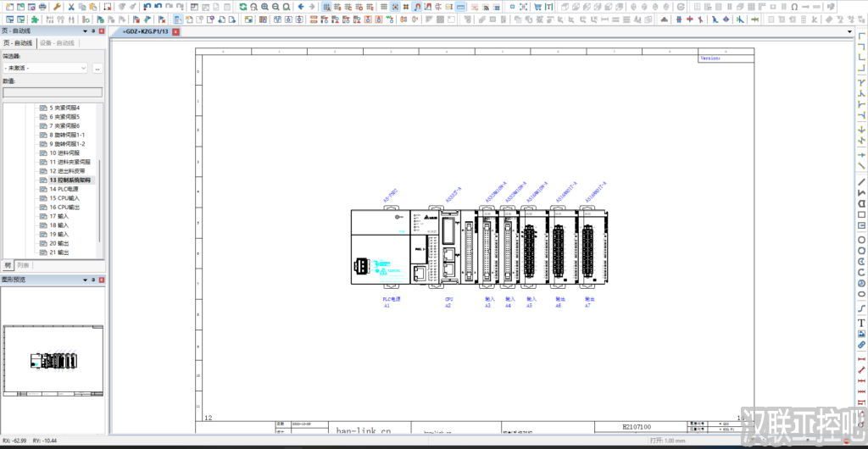Click the Print icon in the top toolbar
Image resolution: width=868 pixels, height=449 pixels.
click(42, 7)
